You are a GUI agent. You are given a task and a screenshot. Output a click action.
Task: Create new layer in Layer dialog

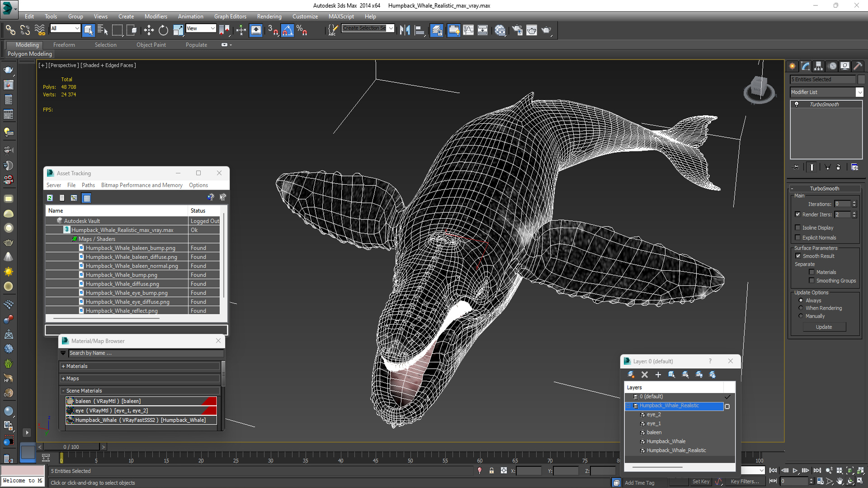[x=631, y=375]
